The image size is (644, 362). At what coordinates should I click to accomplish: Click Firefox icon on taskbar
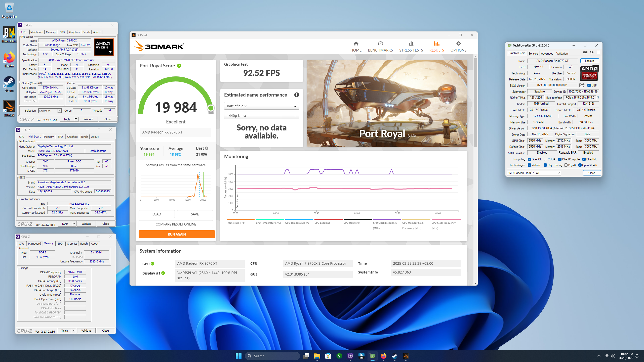pos(383,356)
